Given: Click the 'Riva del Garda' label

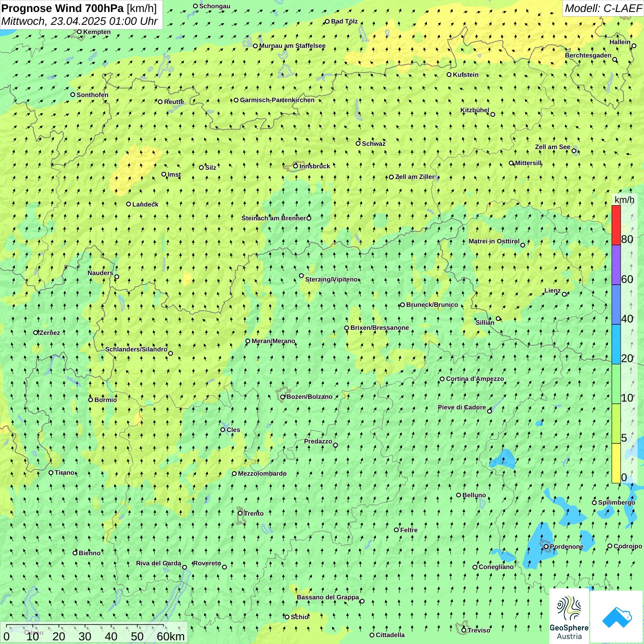Looking at the screenshot, I should (x=159, y=563).
